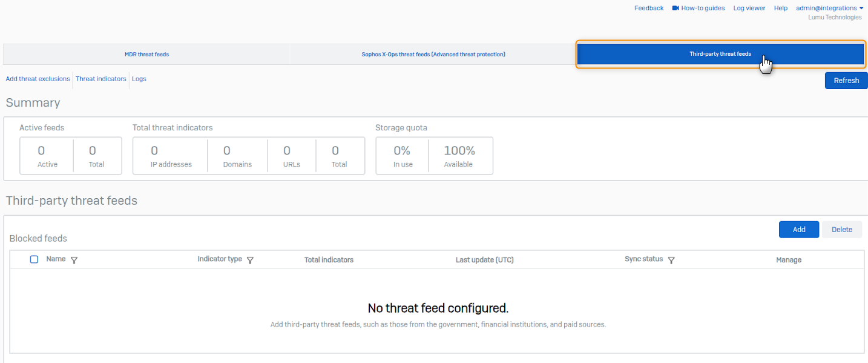Click the Sync status filter icon
868x363 pixels.
tap(671, 260)
